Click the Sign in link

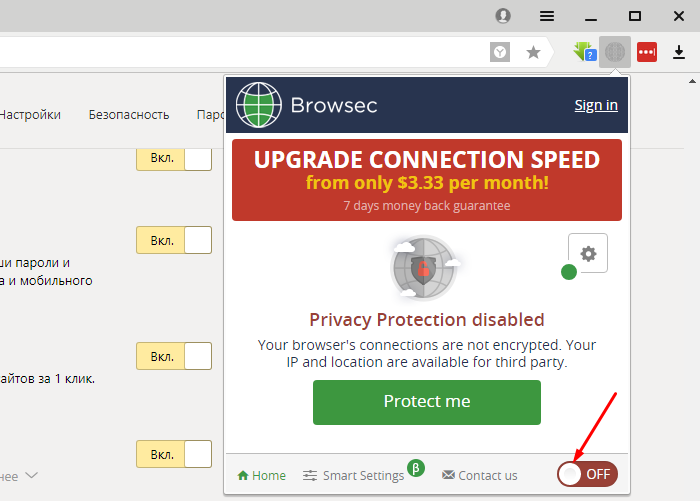[x=596, y=105]
